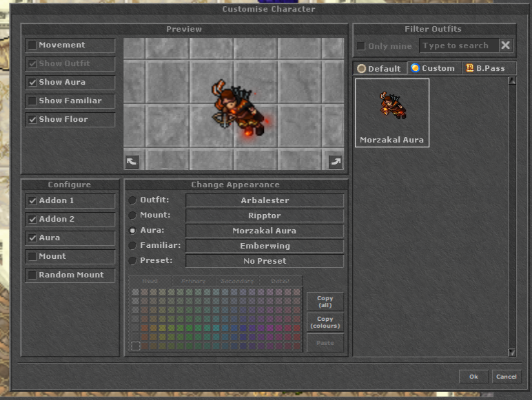The image size is (532, 400).
Task: Select the Preset radio button
Action: (x=132, y=261)
